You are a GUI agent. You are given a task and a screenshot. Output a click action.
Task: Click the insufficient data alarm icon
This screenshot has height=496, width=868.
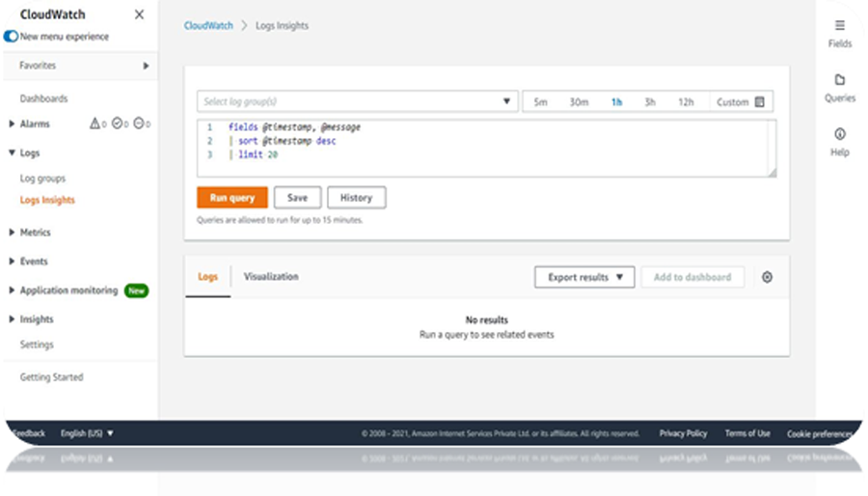click(139, 124)
